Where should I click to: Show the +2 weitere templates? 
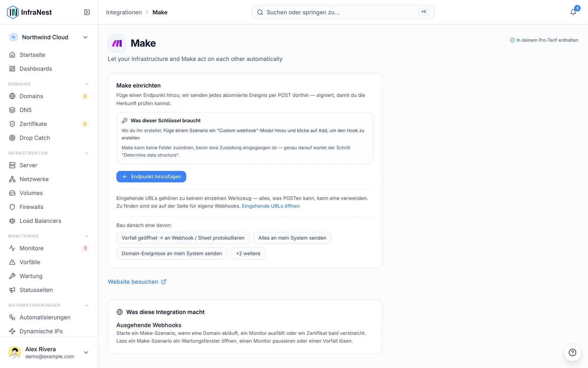click(x=248, y=254)
